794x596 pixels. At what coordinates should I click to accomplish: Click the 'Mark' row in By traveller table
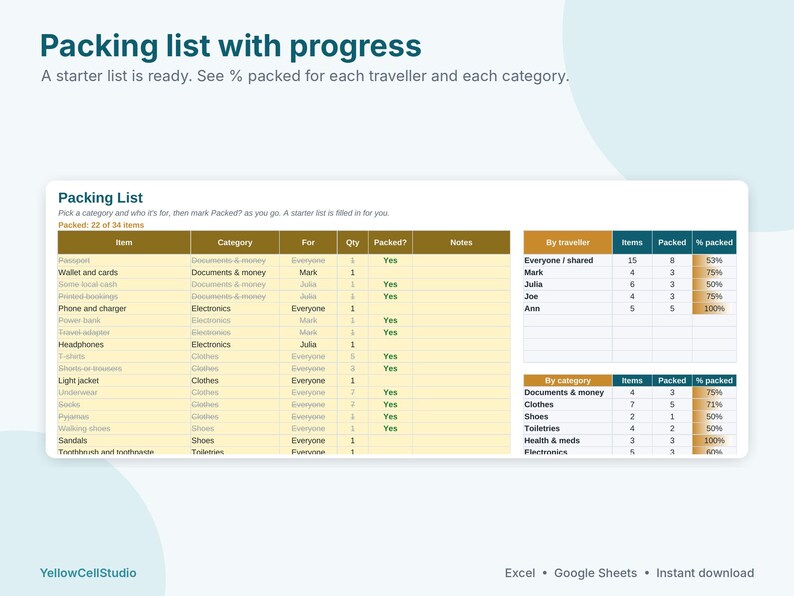[630, 272]
